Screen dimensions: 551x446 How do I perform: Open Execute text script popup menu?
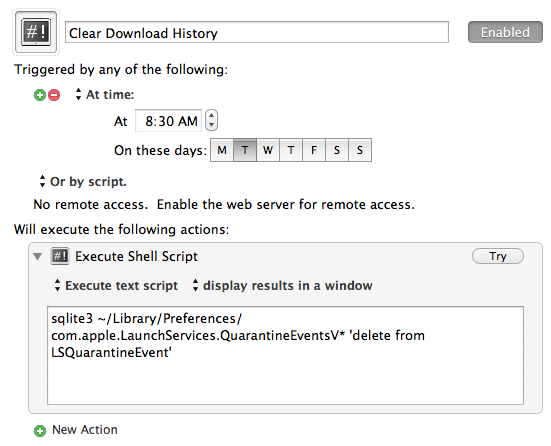(116, 285)
